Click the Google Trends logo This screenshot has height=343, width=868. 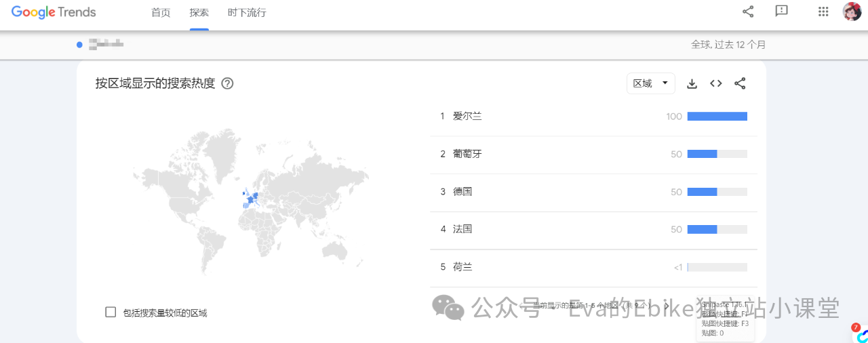54,12
